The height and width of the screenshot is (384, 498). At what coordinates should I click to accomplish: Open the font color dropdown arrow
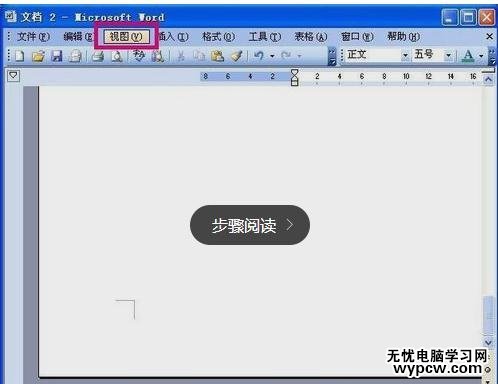click(x=481, y=56)
